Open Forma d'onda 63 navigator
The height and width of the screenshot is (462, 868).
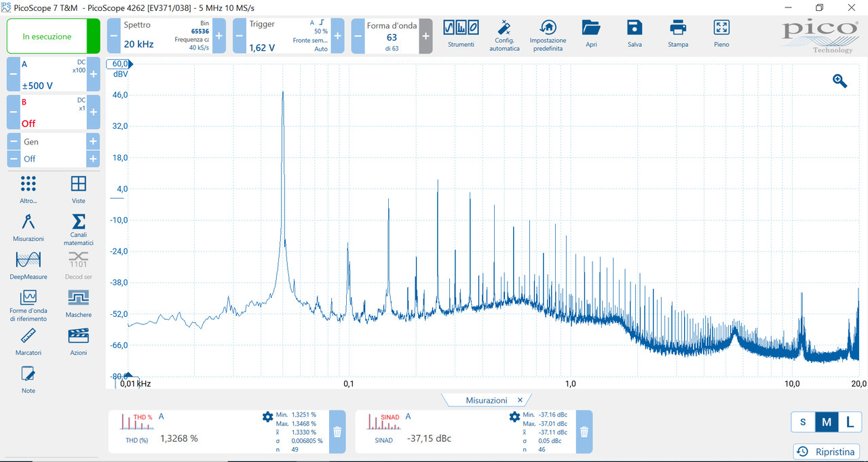392,36
